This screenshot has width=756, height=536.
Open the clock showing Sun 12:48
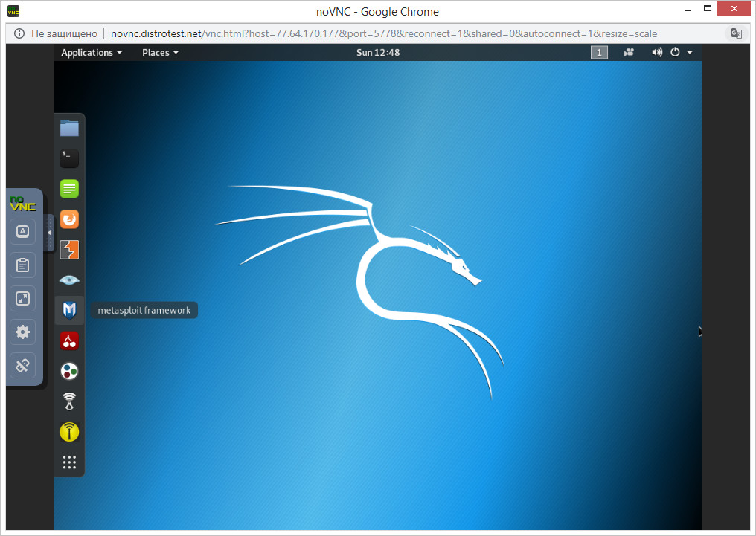[378, 53]
